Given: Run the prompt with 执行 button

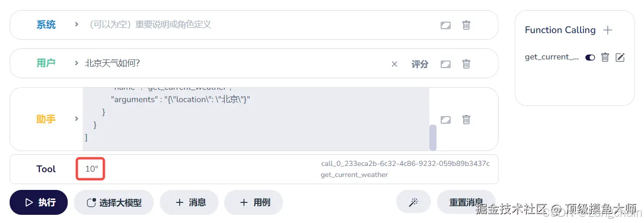Looking at the screenshot, I should click(x=38, y=202).
